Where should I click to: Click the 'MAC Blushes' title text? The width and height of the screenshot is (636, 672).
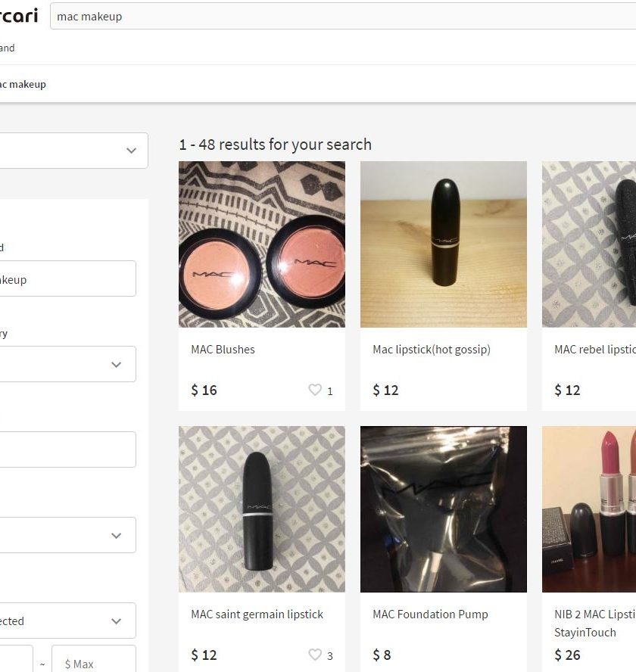point(223,350)
